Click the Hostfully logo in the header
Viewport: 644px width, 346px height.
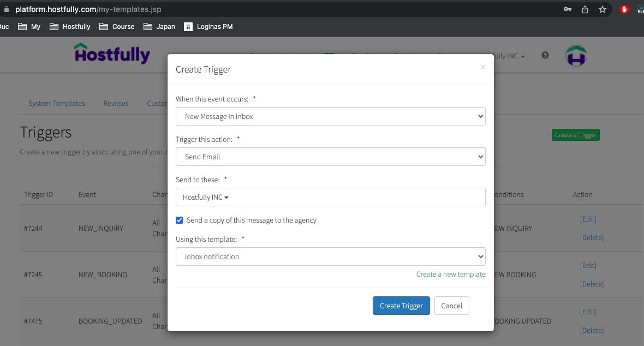111,54
